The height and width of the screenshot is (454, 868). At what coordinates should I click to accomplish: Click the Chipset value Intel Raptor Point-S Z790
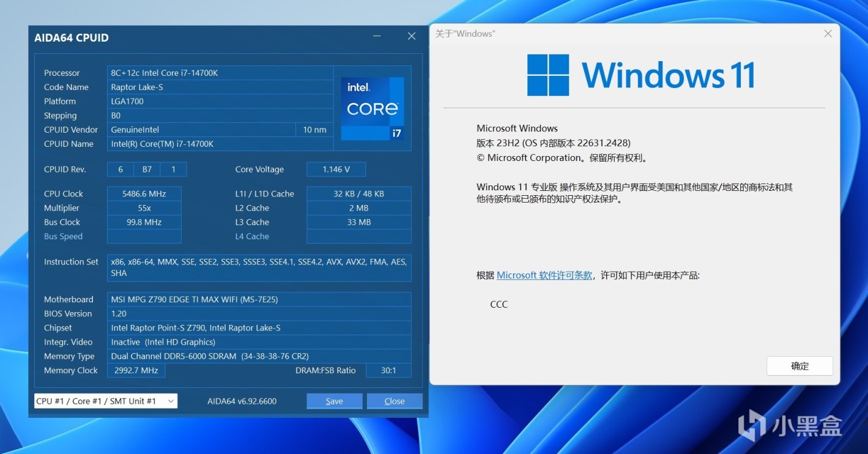[259, 328]
